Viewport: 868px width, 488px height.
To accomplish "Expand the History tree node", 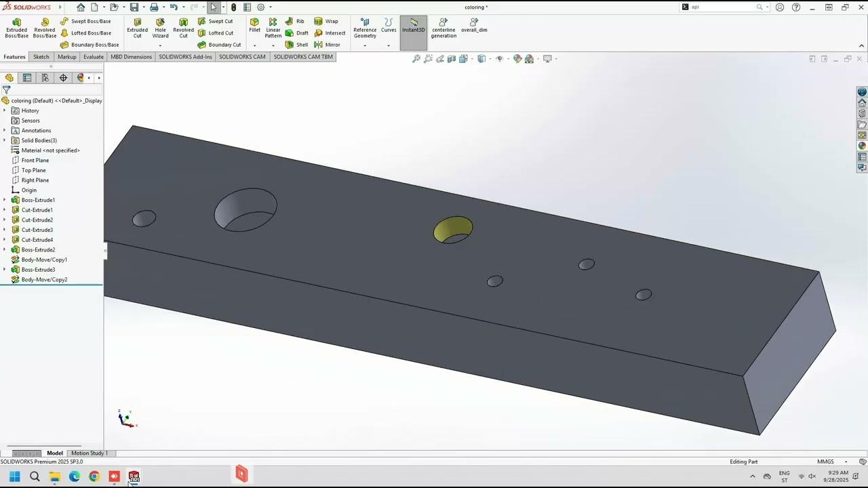I will (x=5, y=110).
